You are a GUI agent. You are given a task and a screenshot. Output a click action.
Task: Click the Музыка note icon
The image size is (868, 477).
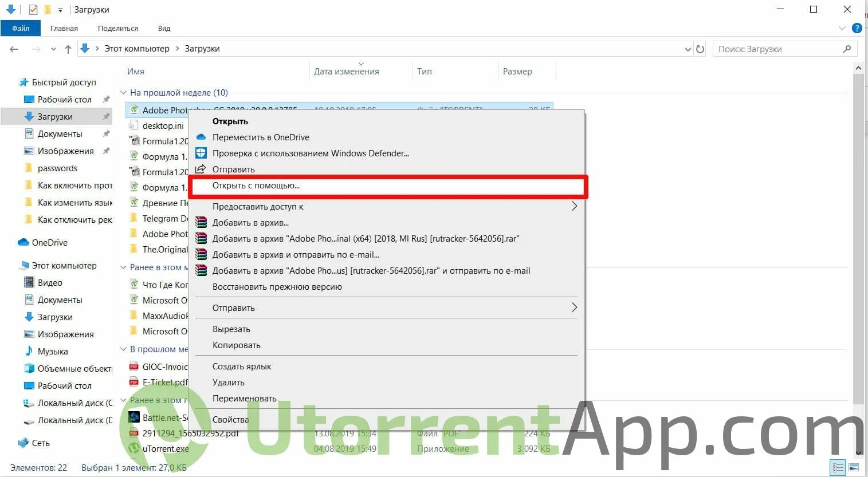point(29,351)
